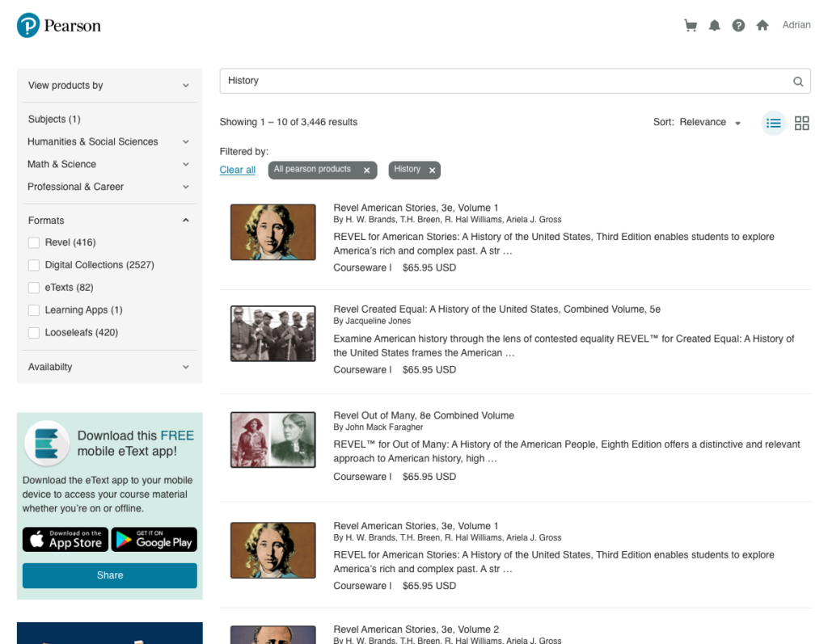
Task: Open Revel American Stories Volume 2 title
Action: coord(416,629)
